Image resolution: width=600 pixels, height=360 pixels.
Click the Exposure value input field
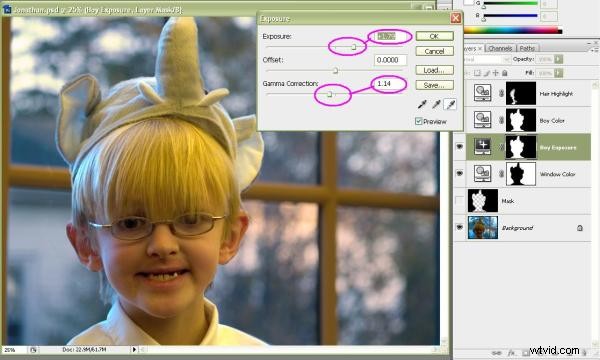pyautogui.click(x=390, y=36)
